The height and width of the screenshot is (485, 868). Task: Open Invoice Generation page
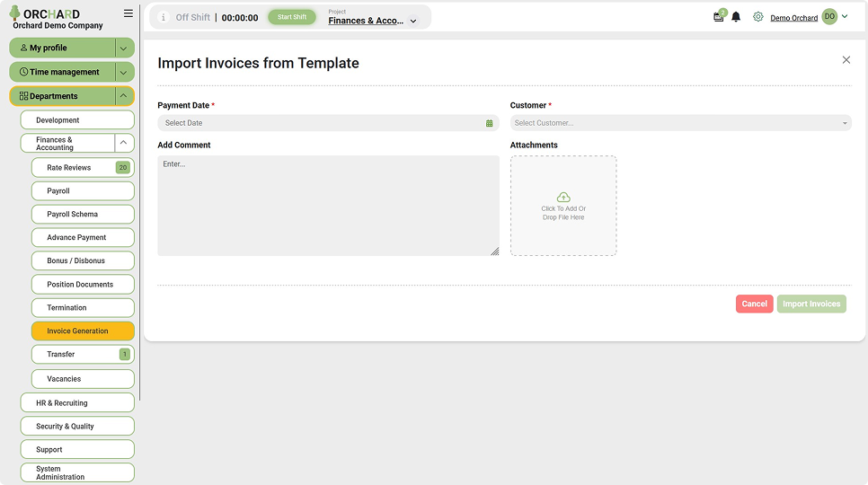pos(83,331)
